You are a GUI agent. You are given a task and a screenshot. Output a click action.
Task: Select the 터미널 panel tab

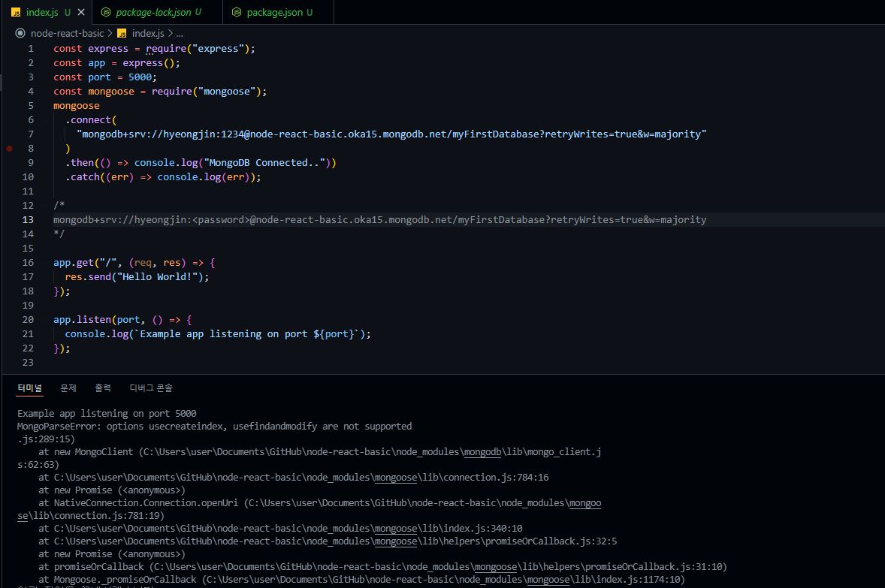click(29, 387)
